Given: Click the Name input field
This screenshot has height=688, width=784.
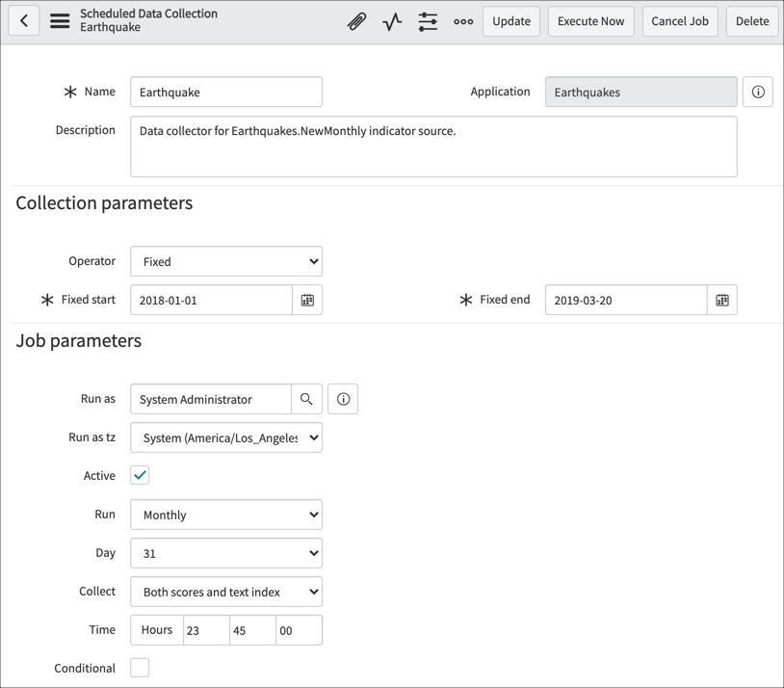Looking at the screenshot, I should point(225,92).
